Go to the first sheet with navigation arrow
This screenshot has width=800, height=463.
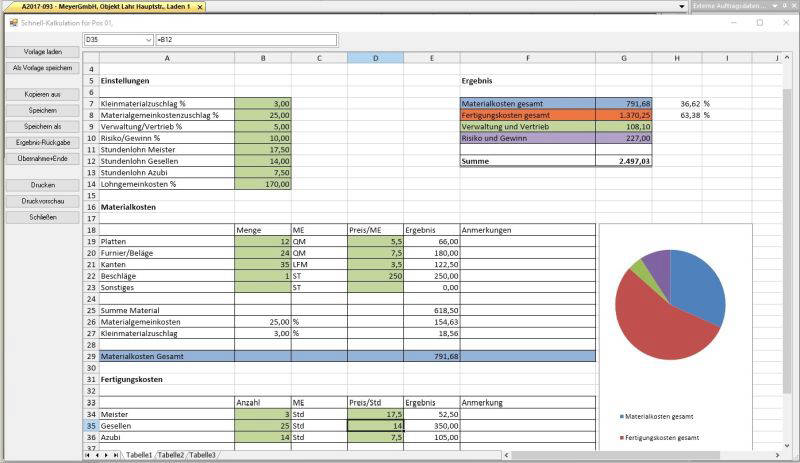[89, 455]
